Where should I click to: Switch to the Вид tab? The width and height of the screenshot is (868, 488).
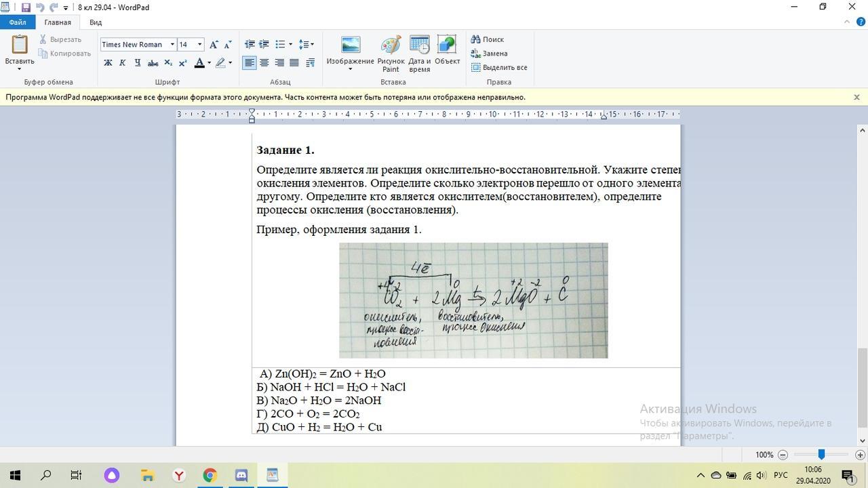[x=96, y=22]
